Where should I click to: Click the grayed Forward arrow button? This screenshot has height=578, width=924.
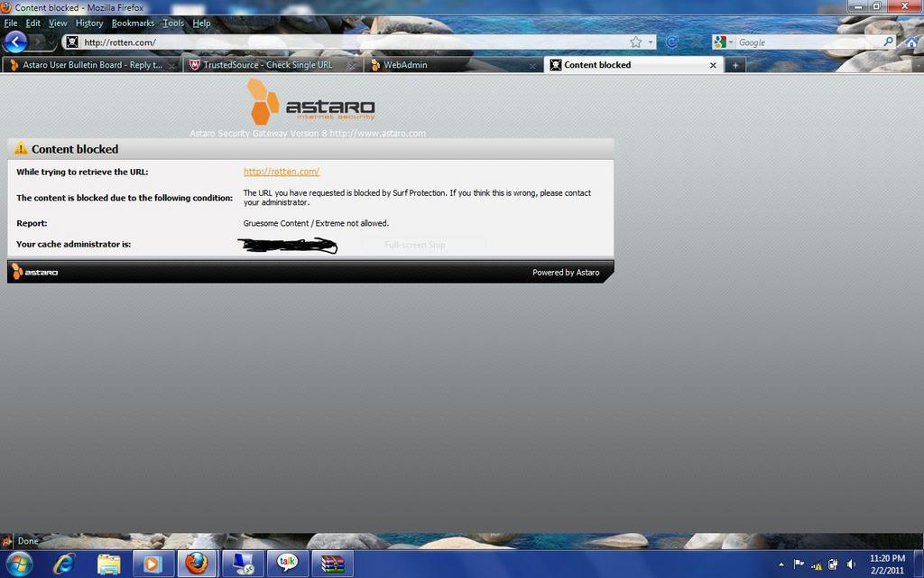click(x=38, y=42)
